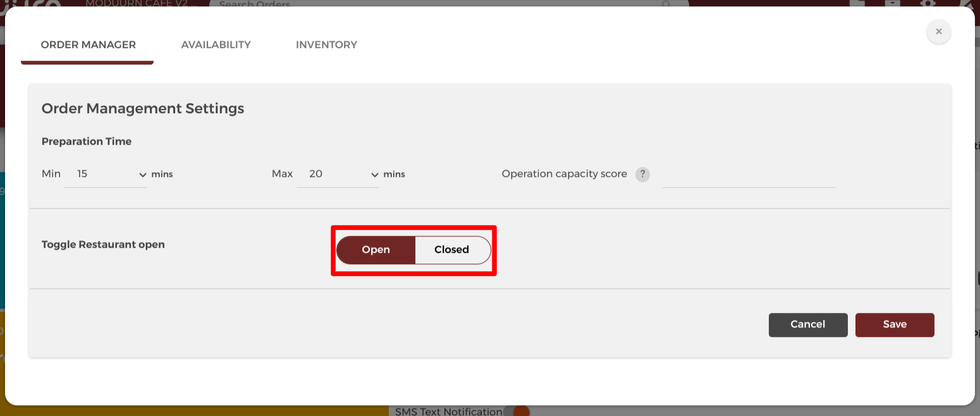The image size is (980, 416).
Task: Switch to the Availability tab
Action: pyautogui.click(x=216, y=44)
